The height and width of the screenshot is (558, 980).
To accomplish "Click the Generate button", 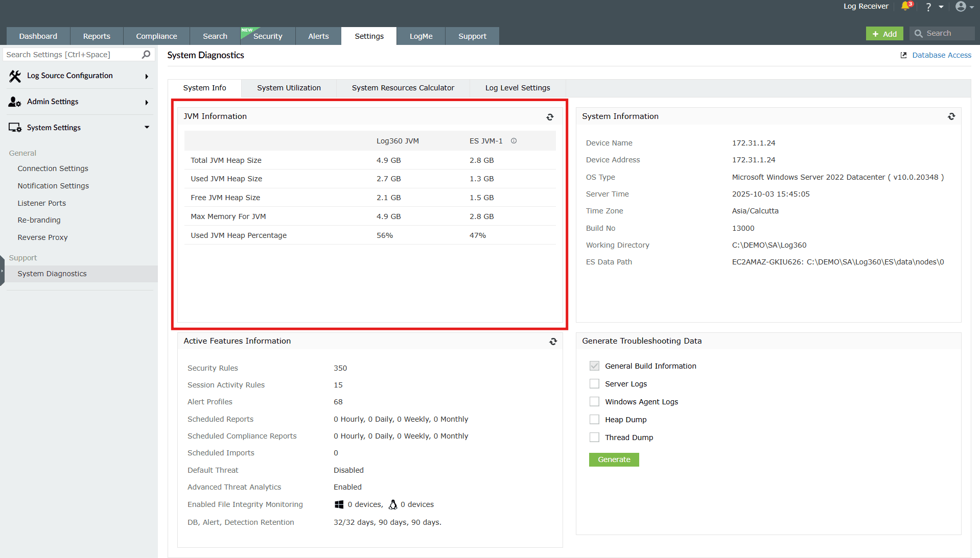I will (614, 459).
